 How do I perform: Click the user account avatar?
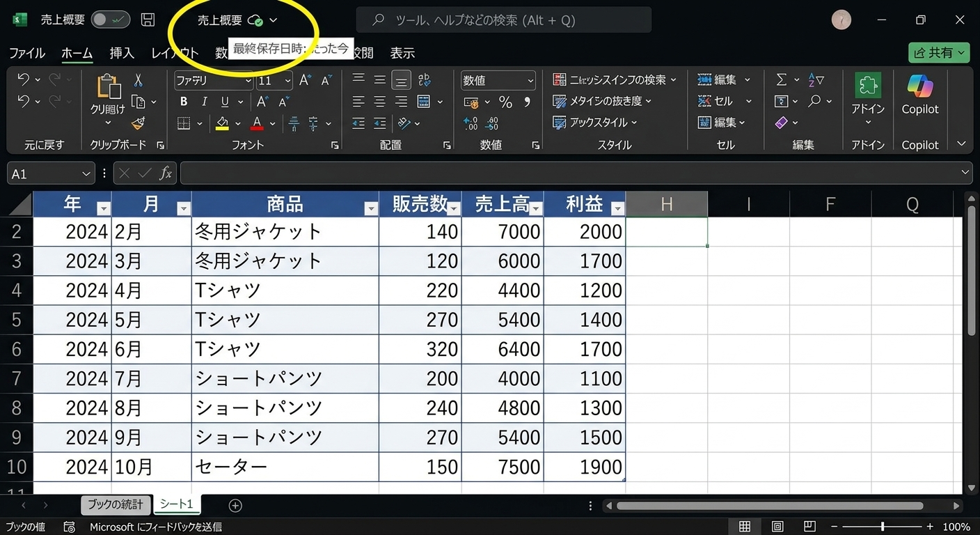tap(841, 20)
